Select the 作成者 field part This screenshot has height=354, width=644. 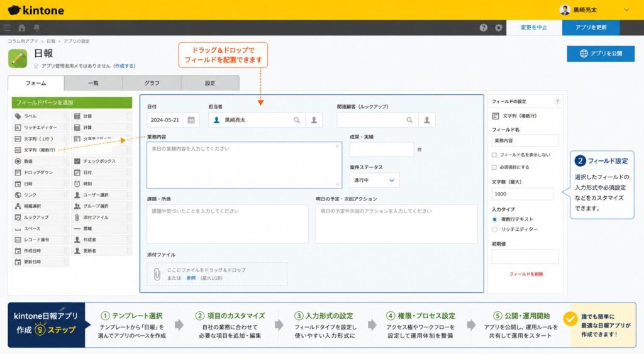click(101, 240)
